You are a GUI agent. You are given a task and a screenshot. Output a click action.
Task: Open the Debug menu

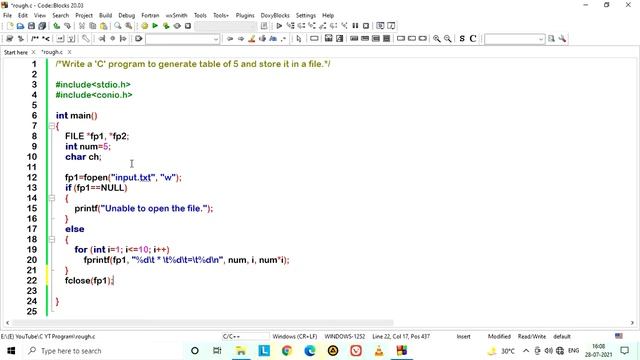tap(127, 15)
